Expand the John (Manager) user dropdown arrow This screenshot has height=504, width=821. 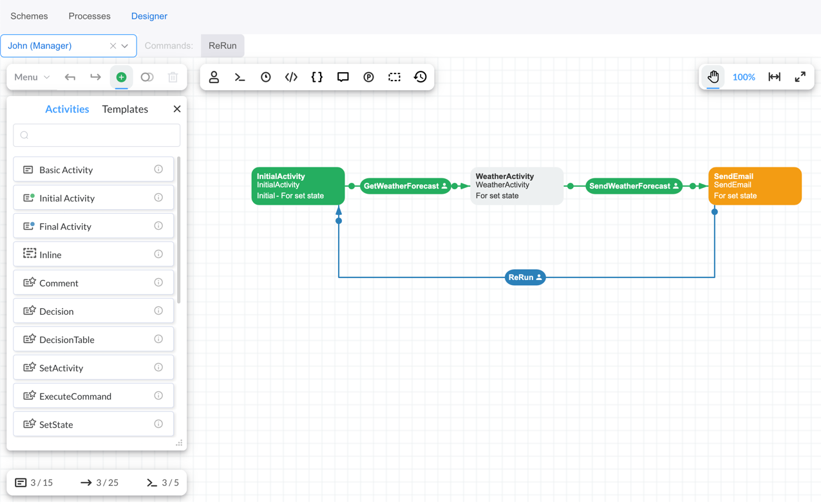(125, 46)
